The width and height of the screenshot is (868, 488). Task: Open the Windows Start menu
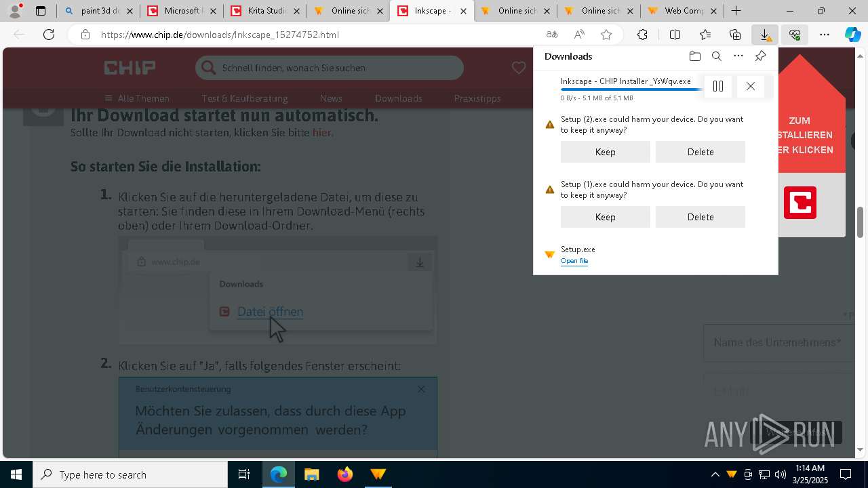[16, 474]
